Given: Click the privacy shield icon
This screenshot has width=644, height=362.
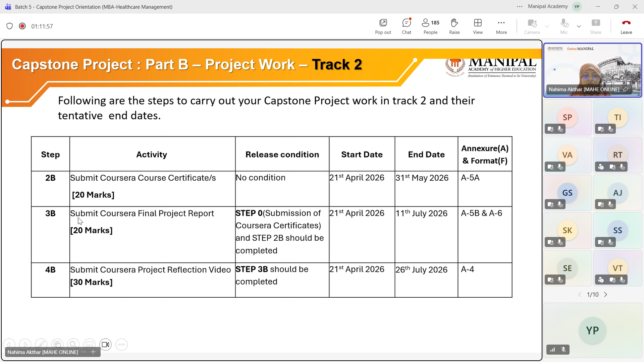Looking at the screenshot, I should pos(10,26).
